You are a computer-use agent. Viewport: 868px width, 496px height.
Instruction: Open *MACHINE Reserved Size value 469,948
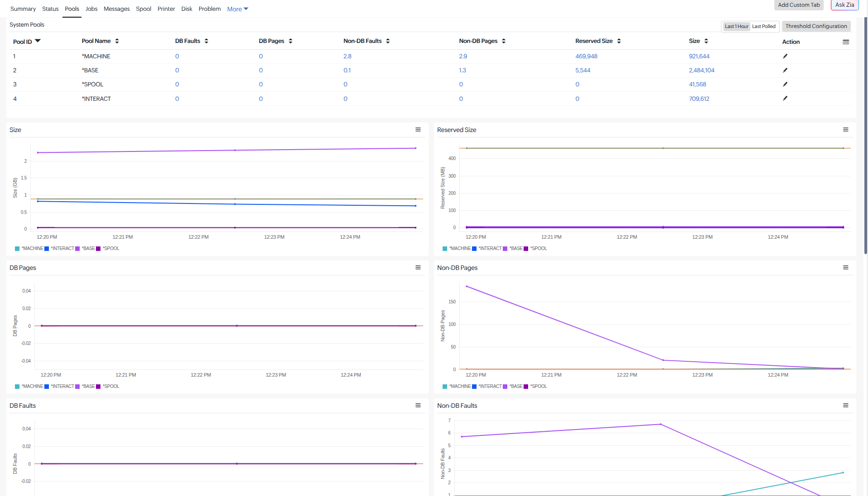click(586, 56)
